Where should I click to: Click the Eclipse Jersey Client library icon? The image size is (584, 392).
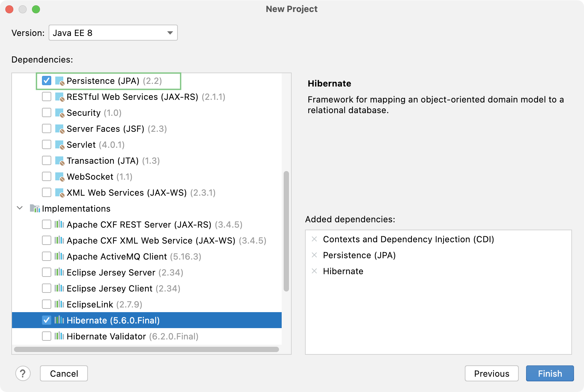click(59, 288)
